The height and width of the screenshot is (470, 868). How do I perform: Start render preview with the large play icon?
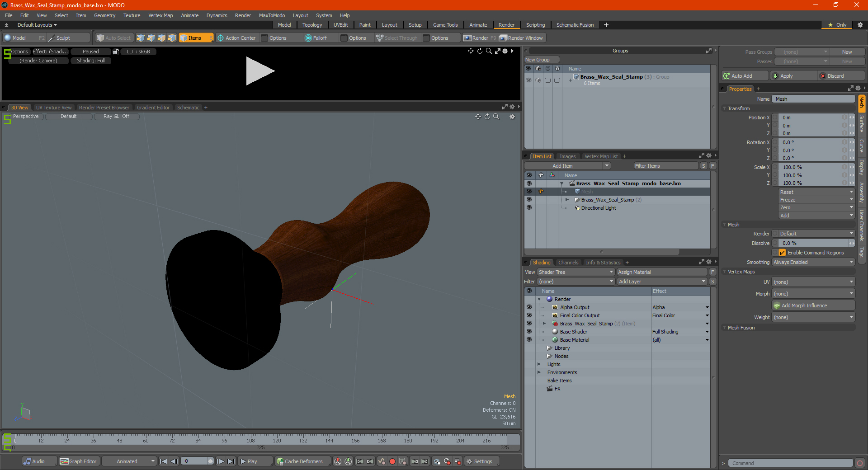click(x=260, y=71)
